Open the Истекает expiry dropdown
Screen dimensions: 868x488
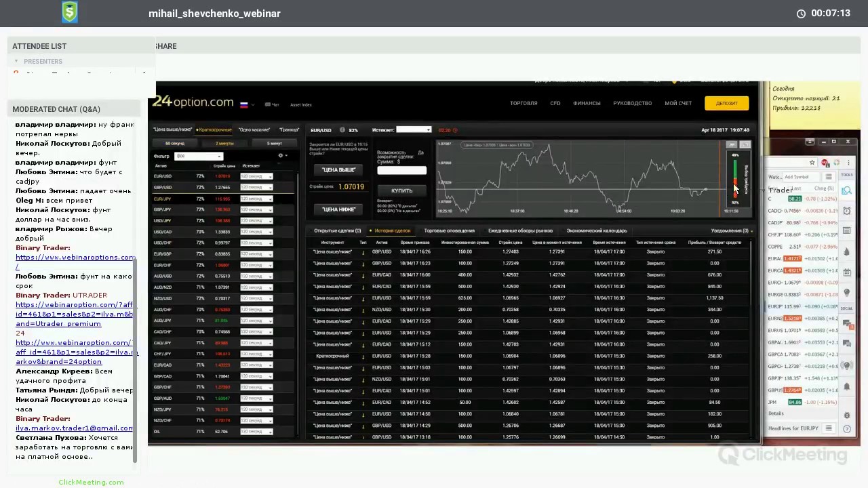pos(414,129)
